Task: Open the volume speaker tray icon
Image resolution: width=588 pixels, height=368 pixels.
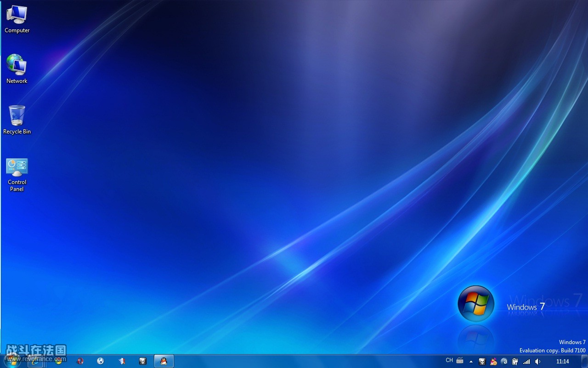Action: pyautogui.click(x=537, y=362)
